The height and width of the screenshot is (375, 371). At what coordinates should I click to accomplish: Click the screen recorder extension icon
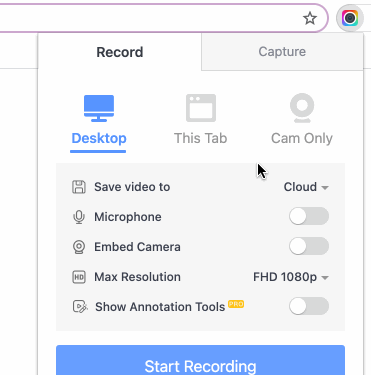349,18
